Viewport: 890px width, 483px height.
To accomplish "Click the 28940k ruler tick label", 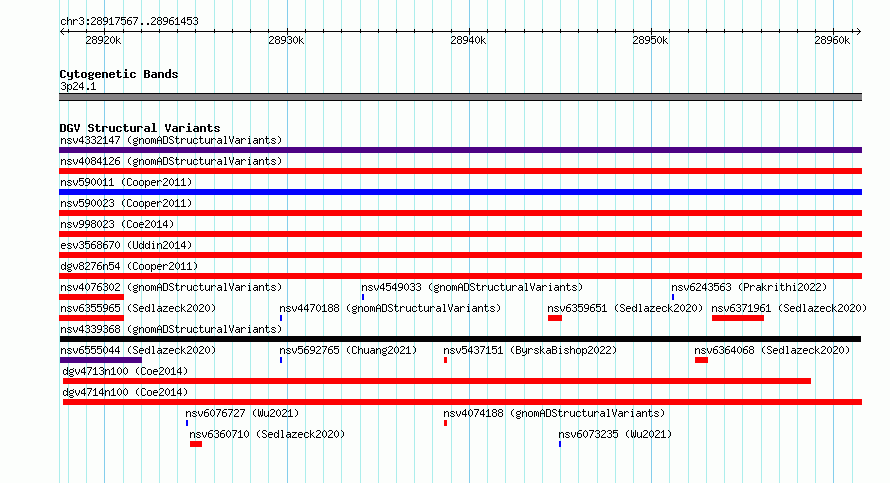I will coord(468,40).
